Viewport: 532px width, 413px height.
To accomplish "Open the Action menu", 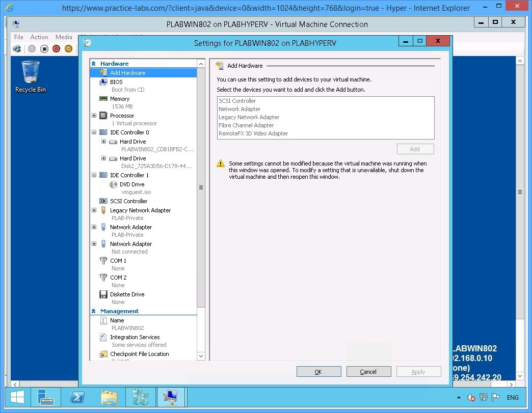I will coord(39,37).
